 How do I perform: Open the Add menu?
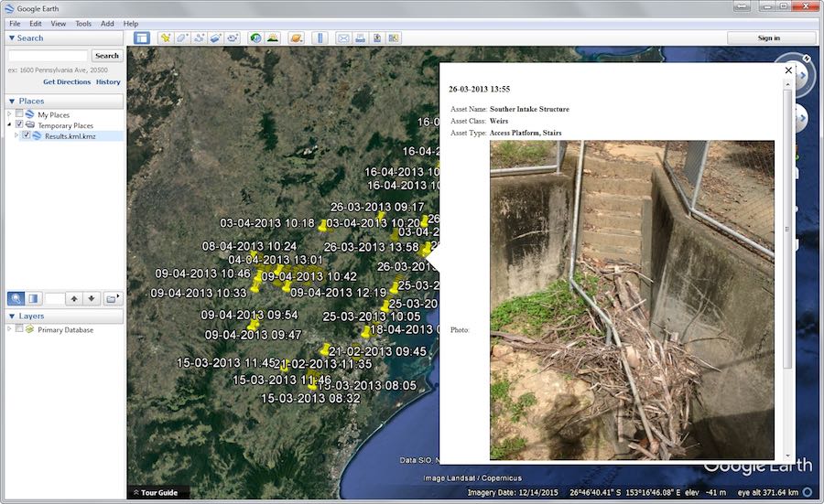(107, 24)
